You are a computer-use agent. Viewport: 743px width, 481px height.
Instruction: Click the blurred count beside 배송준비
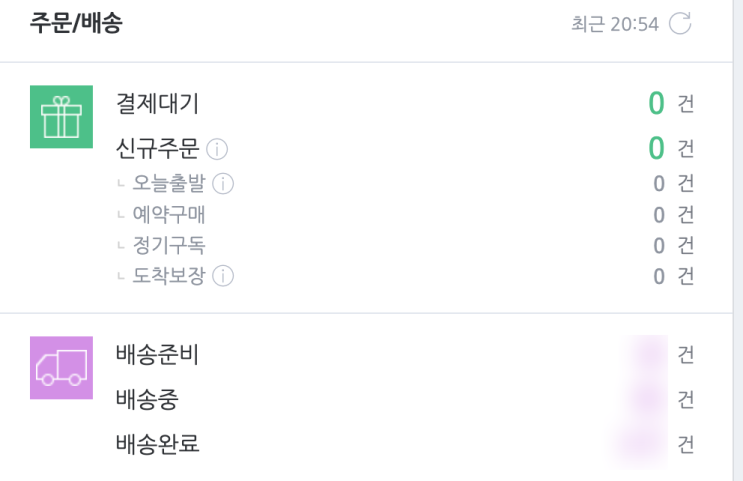(x=648, y=354)
